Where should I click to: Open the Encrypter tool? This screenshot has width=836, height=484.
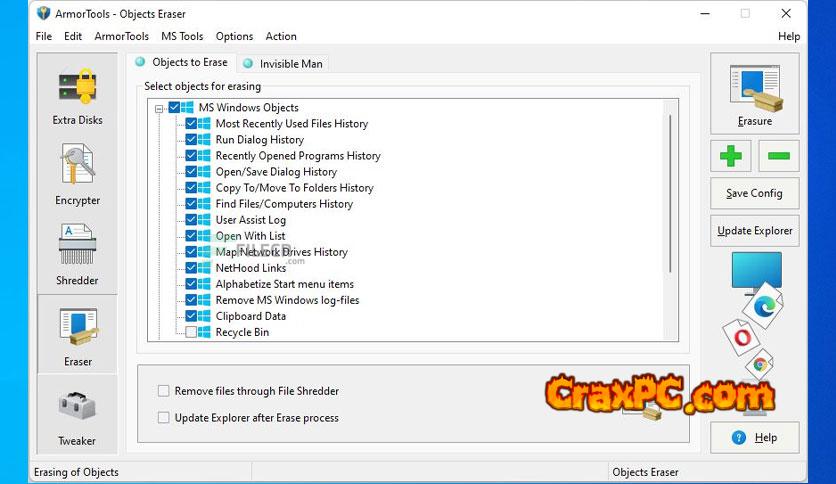(77, 174)
